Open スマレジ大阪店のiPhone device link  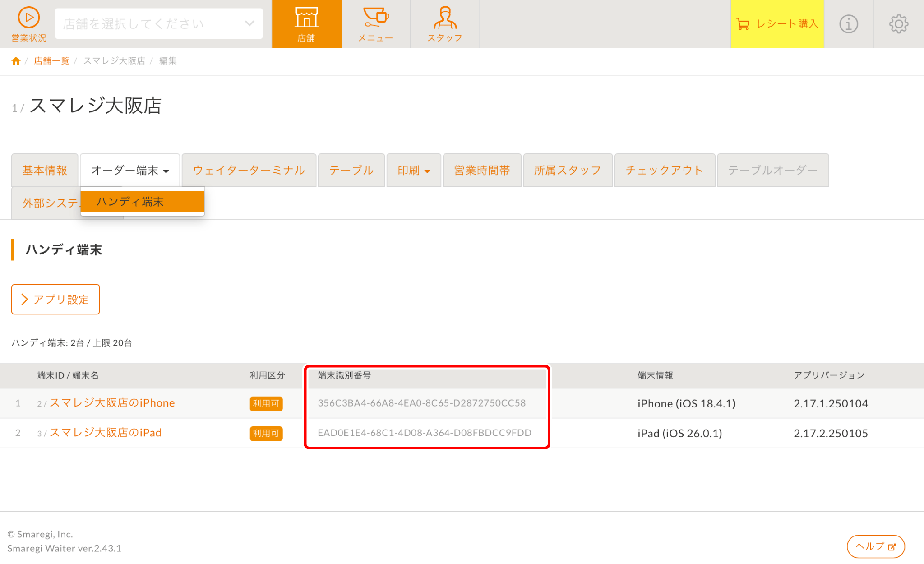112,403
